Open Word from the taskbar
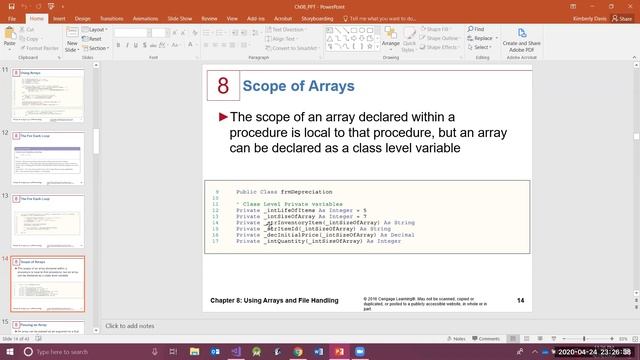 (x=318, y=351)
